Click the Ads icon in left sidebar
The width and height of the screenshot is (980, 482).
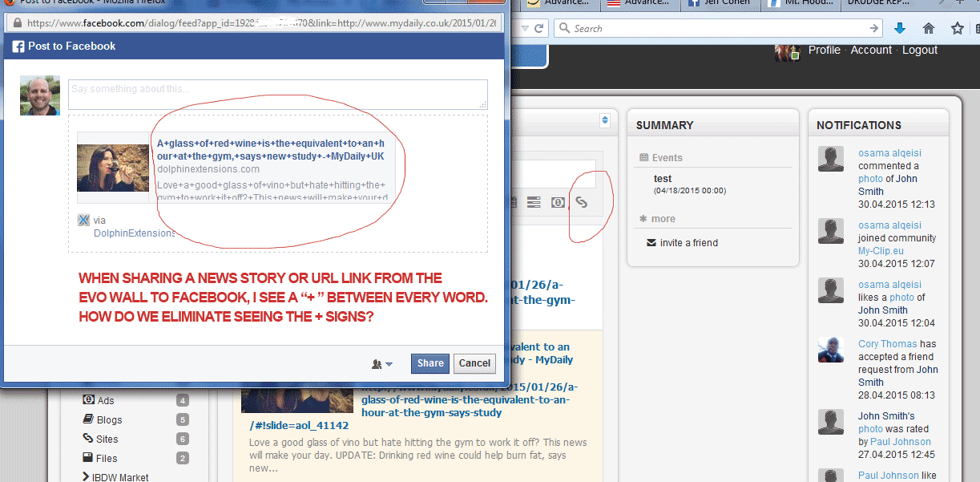88,400
